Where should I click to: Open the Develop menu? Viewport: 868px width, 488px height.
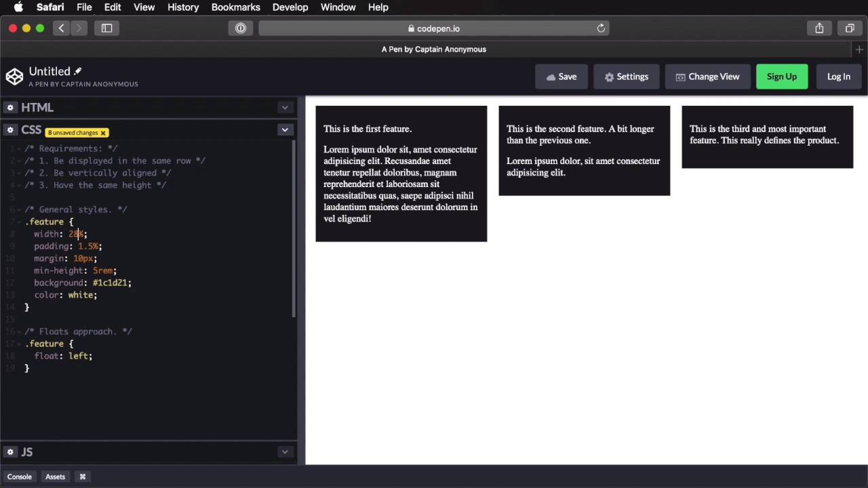(290, 7)
